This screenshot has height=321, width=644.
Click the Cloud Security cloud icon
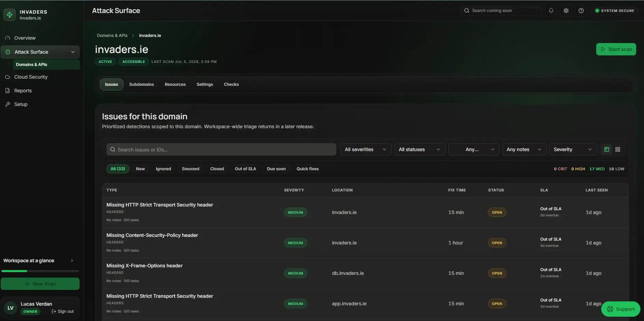click(8, 77)
